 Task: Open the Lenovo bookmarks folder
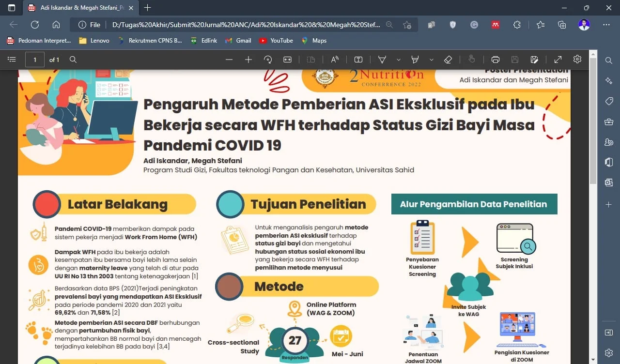click(94, 41)
